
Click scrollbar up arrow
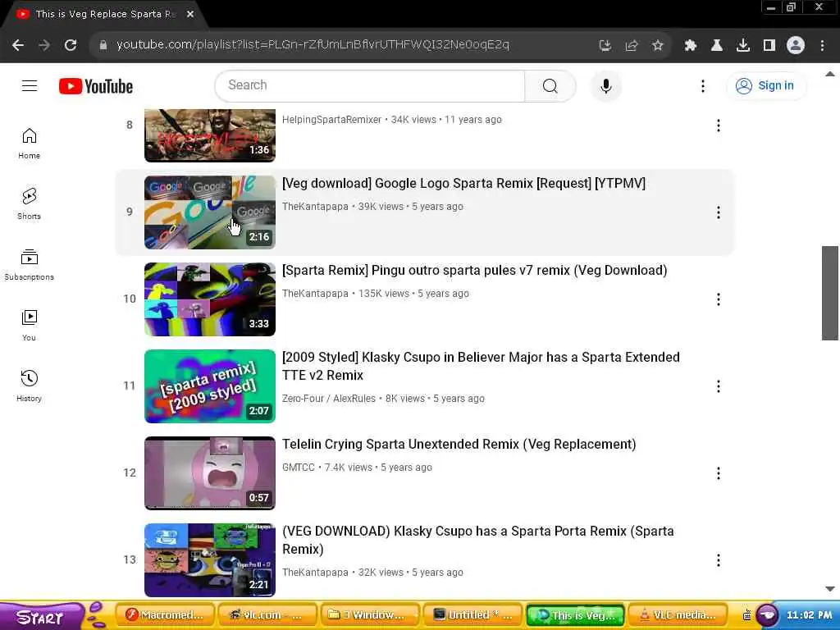tap(830, 74)
